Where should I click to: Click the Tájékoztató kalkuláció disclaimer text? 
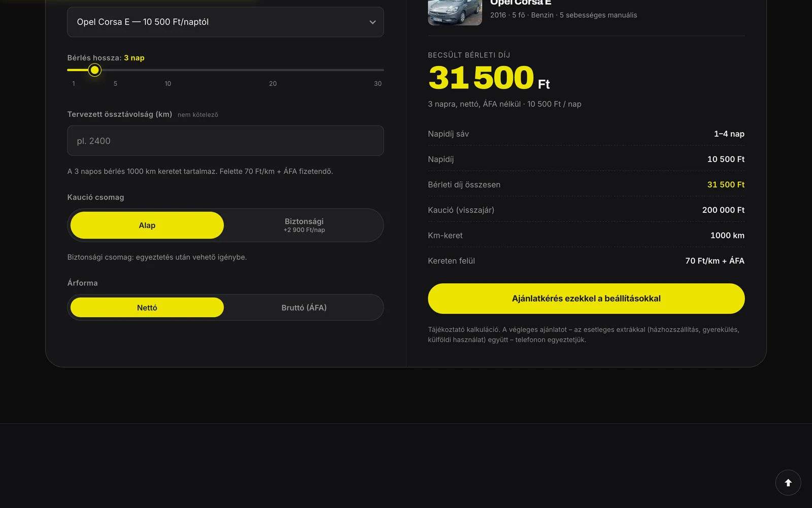pos(584,335)
